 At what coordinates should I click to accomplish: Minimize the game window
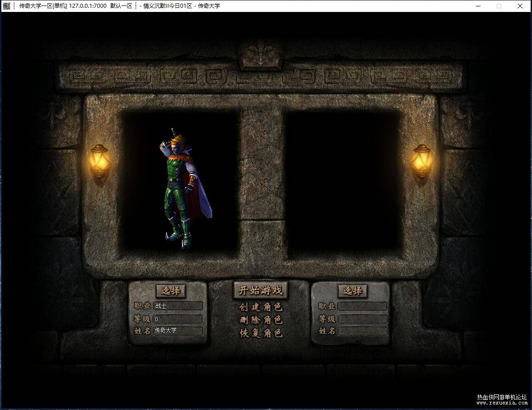click(x=478, y=6)
